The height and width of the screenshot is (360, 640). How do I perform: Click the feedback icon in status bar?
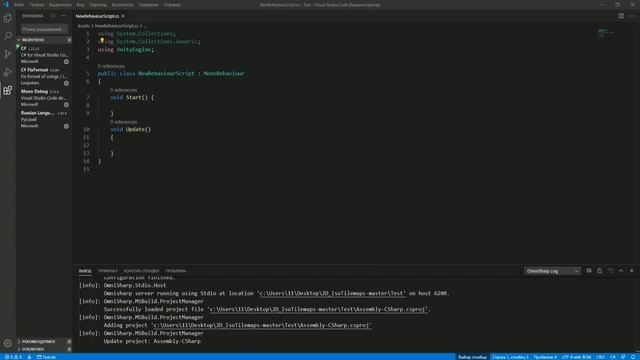coord(623,357)
